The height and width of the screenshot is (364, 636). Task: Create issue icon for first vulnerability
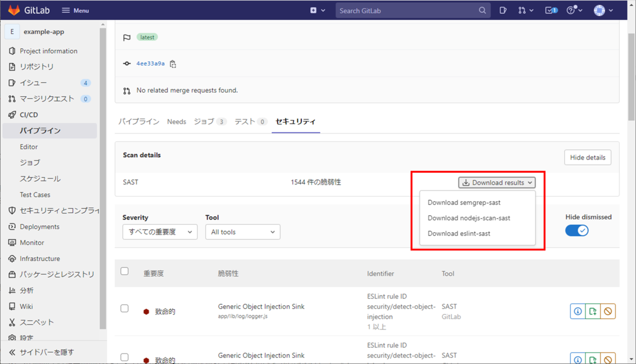593,312
